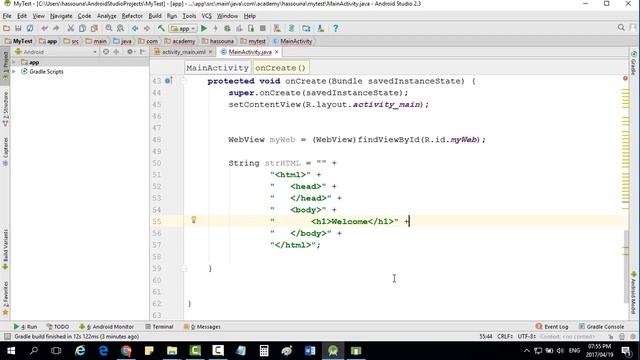
Task: Open the Build menu
Action: [155, 16]
